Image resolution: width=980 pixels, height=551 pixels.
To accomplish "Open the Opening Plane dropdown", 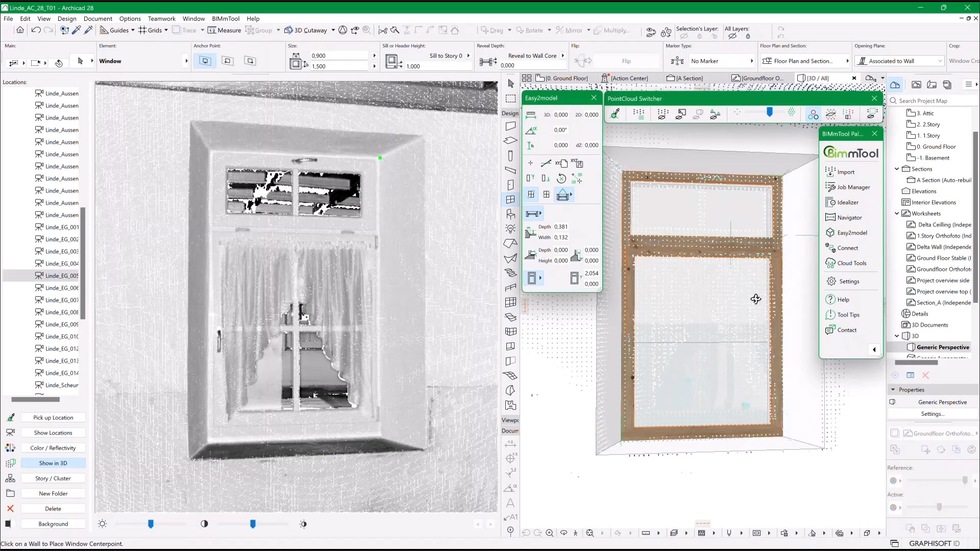I will (900, 61).
